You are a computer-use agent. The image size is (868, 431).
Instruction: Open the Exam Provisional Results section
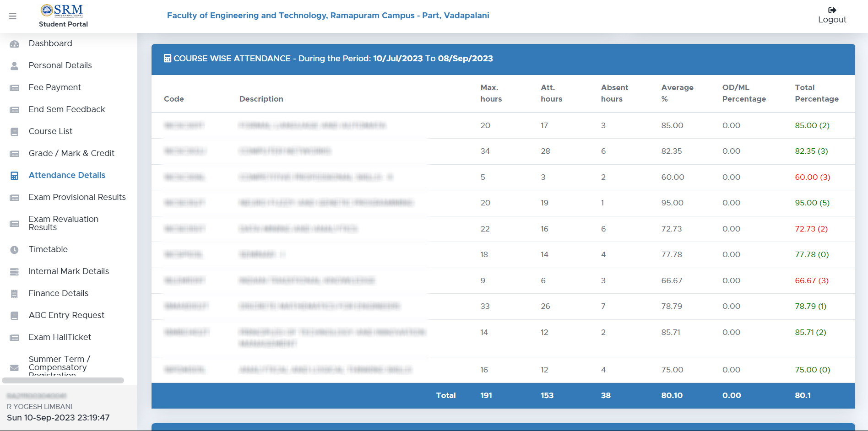[x=77, y=197]
